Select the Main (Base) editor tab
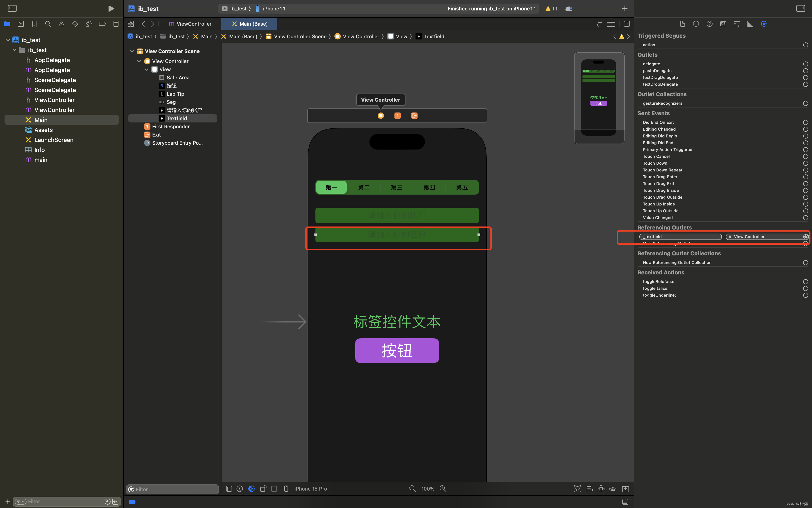Viewport: 812px width, 508px height. tap(249, 24)
